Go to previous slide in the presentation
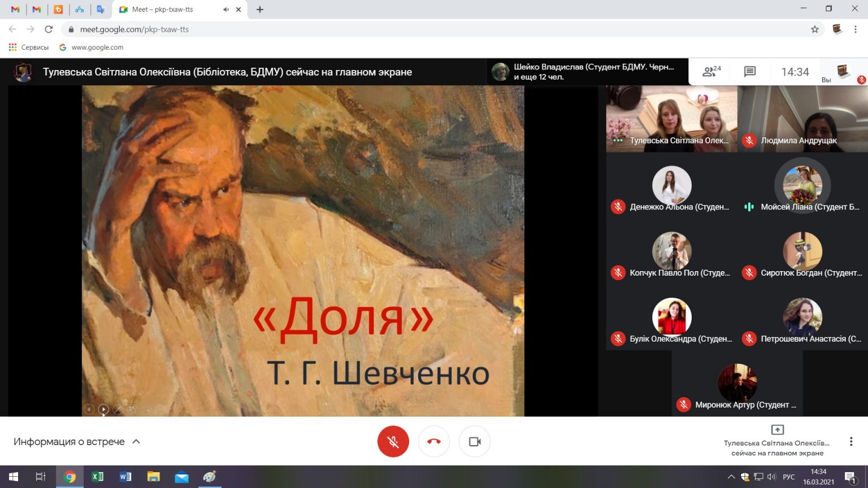868x488 pixels. tap(89, 409)
